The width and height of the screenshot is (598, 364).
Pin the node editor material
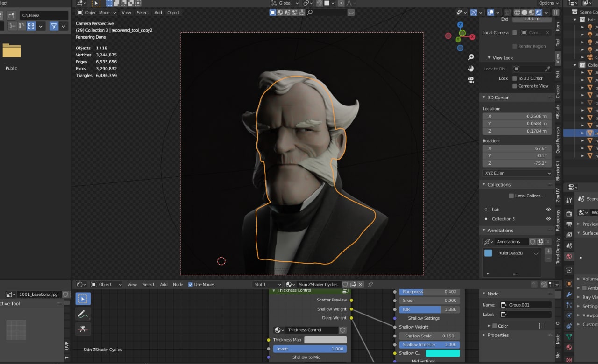point(370,284)
